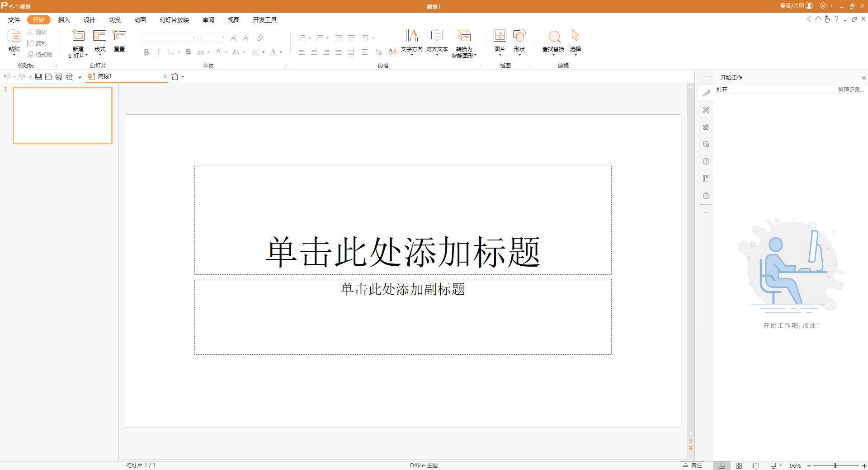Open Find and Replace (查找替换)

(553, 37)
